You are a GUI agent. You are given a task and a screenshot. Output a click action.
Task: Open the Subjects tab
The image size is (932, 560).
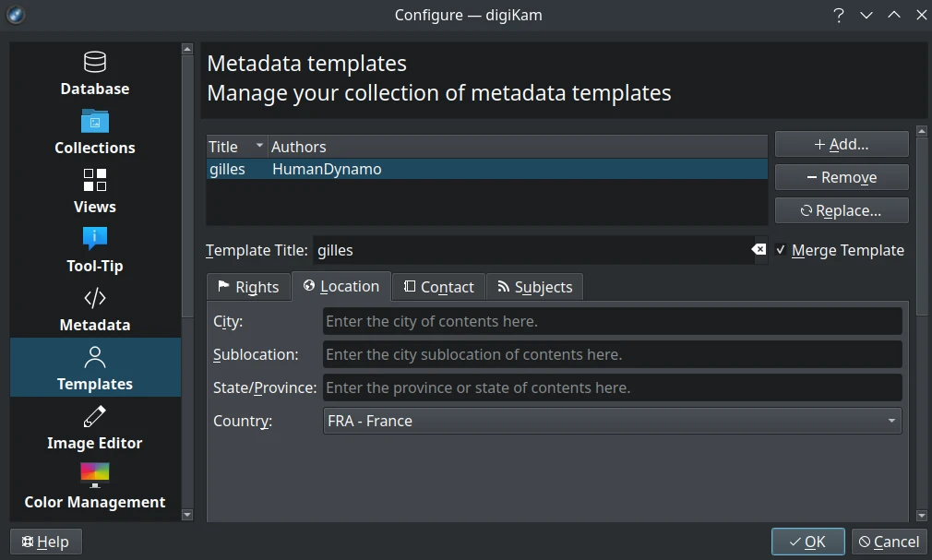click(534, 286)
